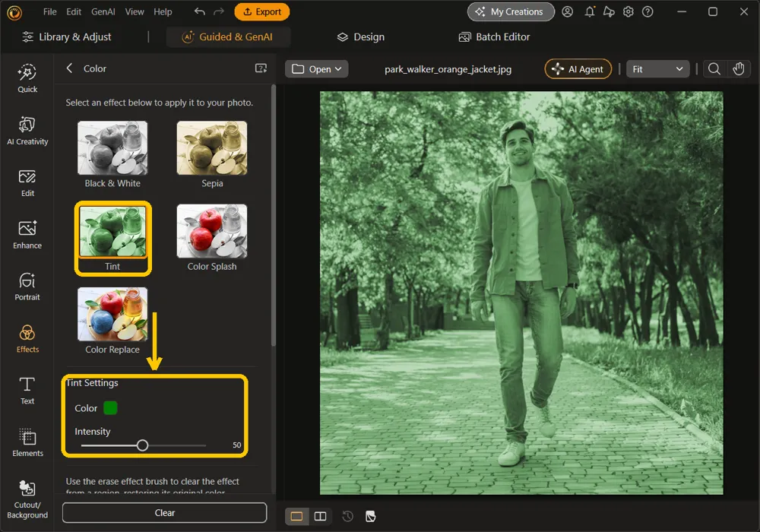Go back from the Color panel

click(69, 68)
